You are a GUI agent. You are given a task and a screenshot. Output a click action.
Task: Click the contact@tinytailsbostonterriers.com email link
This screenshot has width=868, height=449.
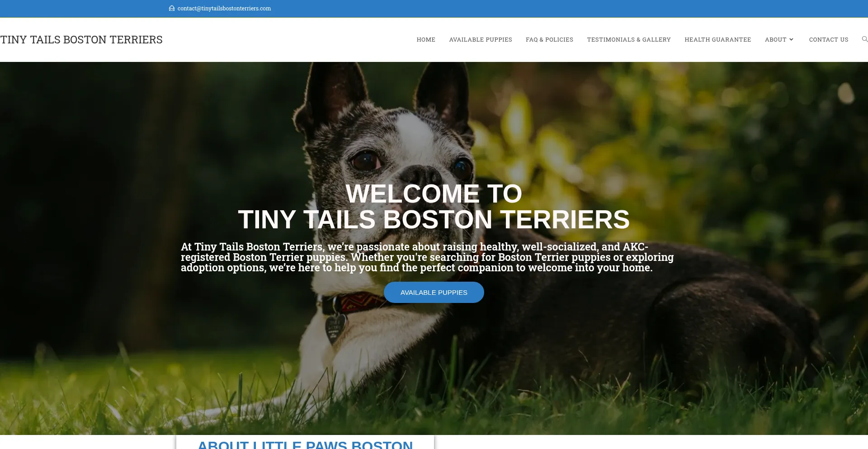(x=224, y=9)
